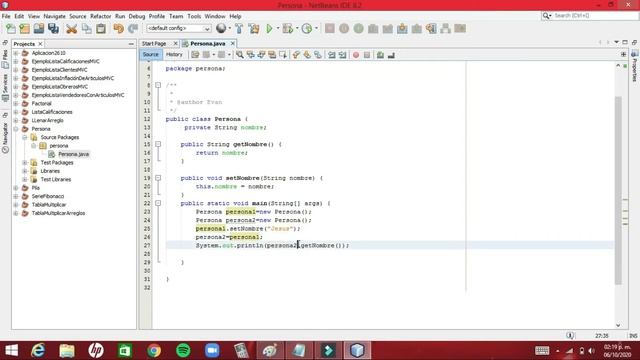Click the Profile Project clock icon

point(307,29)
